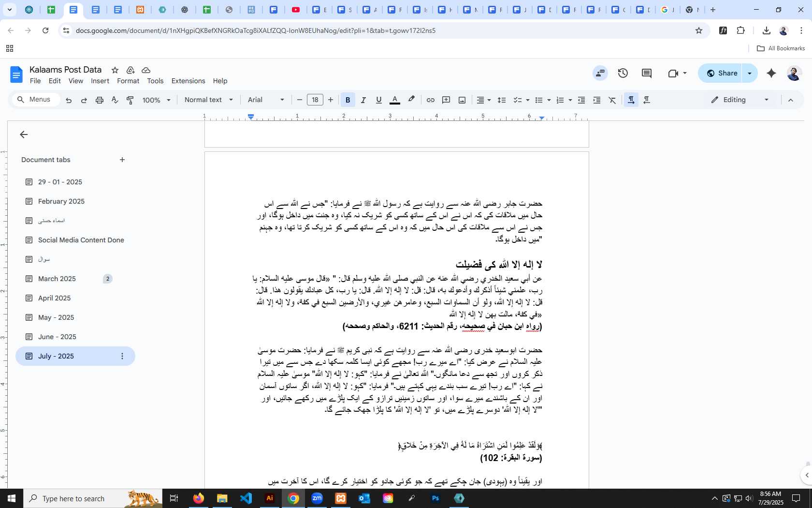The image size is (812, 508).
Task: Open Arial font dropdown
Action: pos(266,100)
